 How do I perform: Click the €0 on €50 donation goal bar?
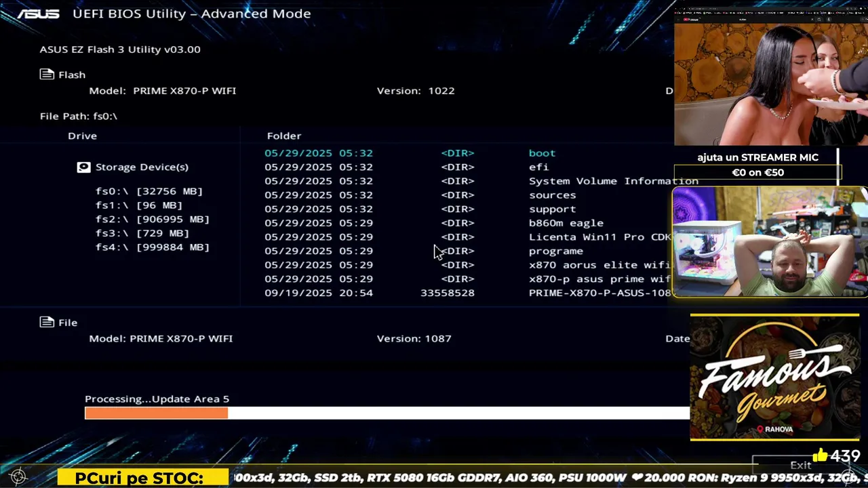click(x=757, y=173)
